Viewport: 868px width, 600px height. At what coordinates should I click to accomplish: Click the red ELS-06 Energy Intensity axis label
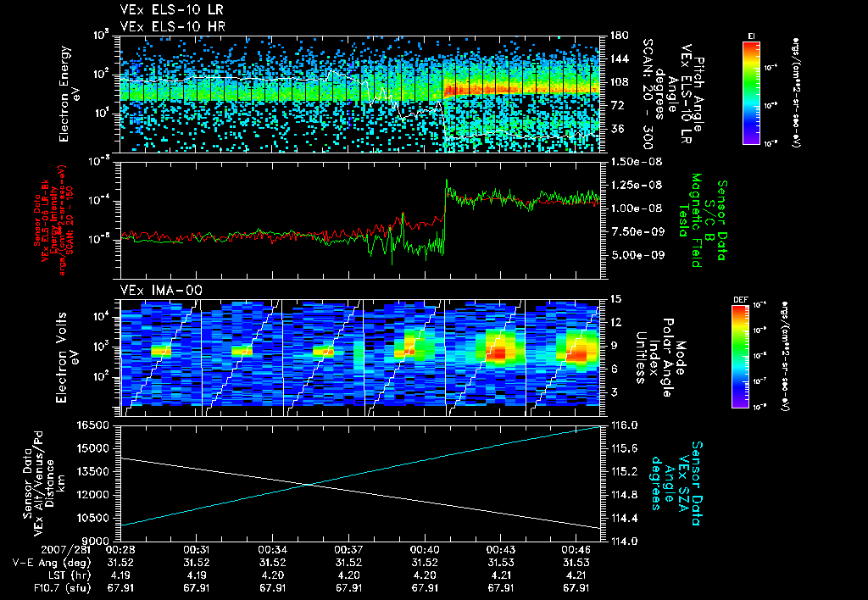pos(53,220)
